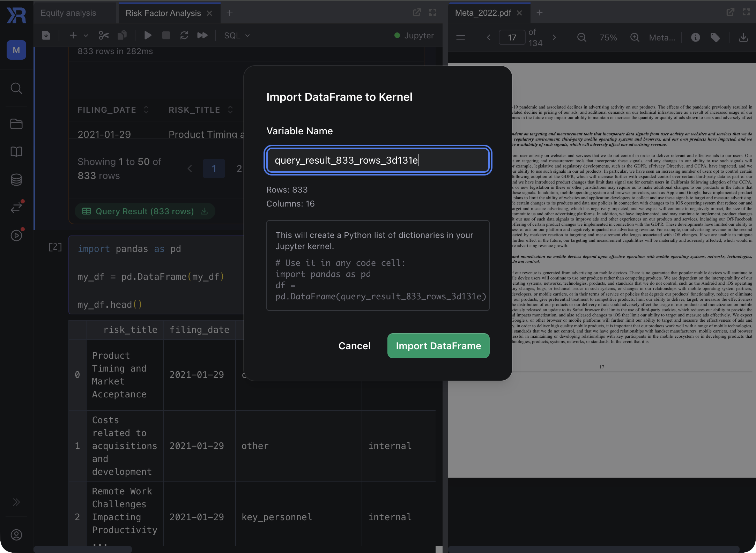Click the cut cell scissors icon
This screenshot has height=553, width=756.
click(x=104, y=35)
